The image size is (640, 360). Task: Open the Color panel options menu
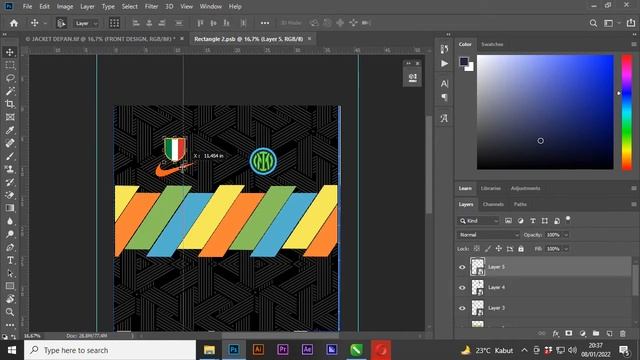click(633, 44)
